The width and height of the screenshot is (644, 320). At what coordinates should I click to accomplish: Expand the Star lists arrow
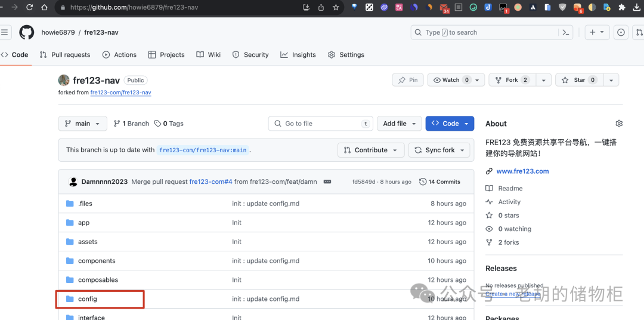[611, 80]
